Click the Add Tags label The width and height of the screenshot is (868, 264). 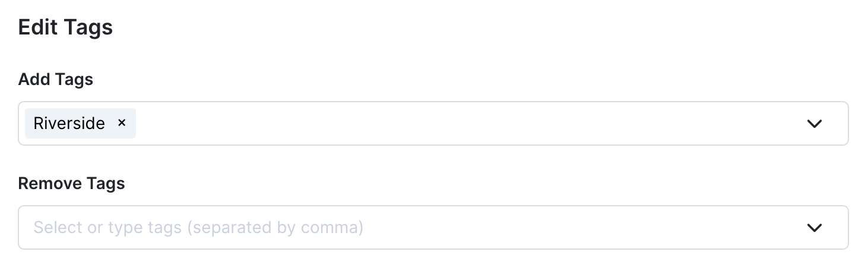coord(56,79)
